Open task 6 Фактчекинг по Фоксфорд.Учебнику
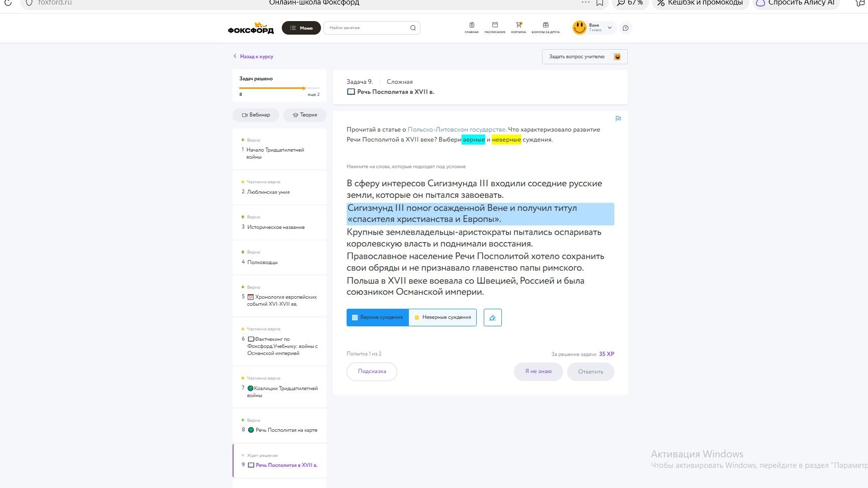 click(279, 342)
